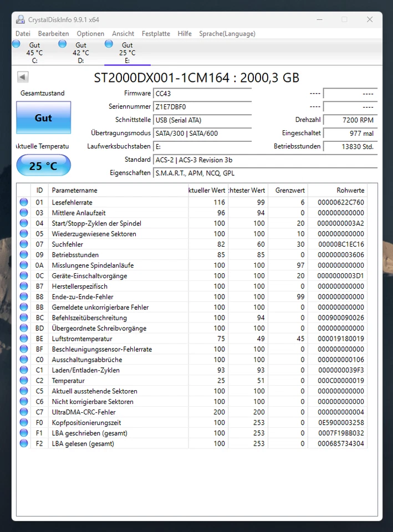Click status icon of Lesefehlerrate row
The image size is (393, 532).
click(x=24, y=202)
